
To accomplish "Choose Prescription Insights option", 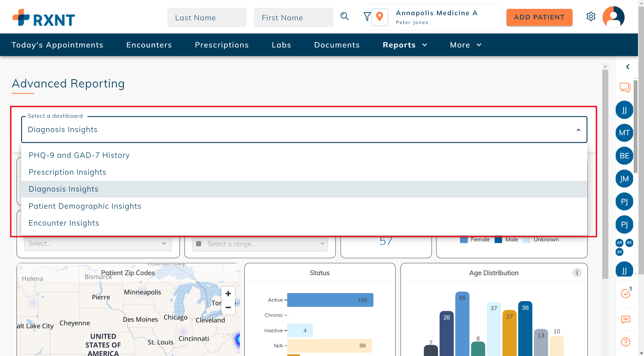I will coord(304,172).
